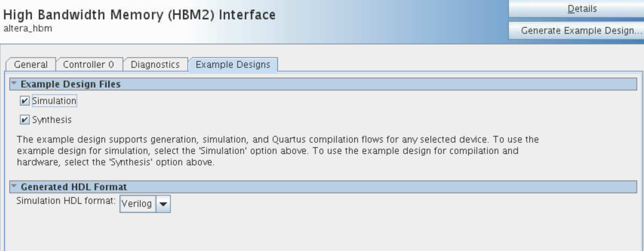Image resolution: width=644 pixels, height=251 pixels.
Task: Select the Example Designs tab
Action: pyautogui.click(x=233, y=65)
